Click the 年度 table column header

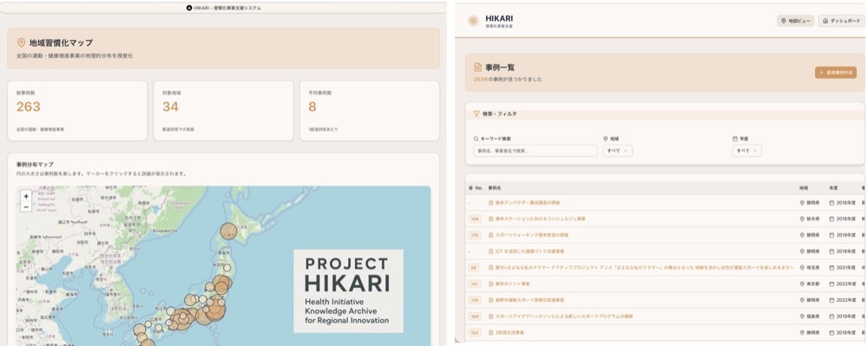pos(833,188)
